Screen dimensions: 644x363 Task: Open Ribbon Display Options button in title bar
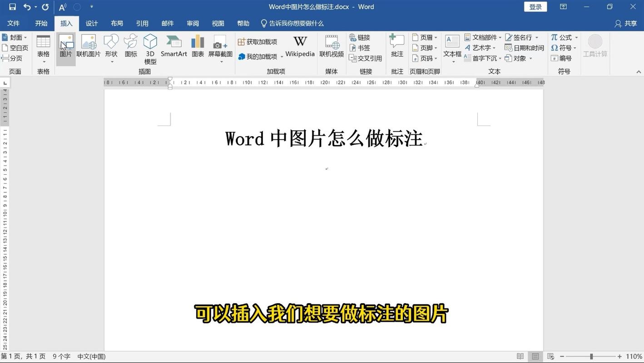pyautogui.click(x=563, y=7)
